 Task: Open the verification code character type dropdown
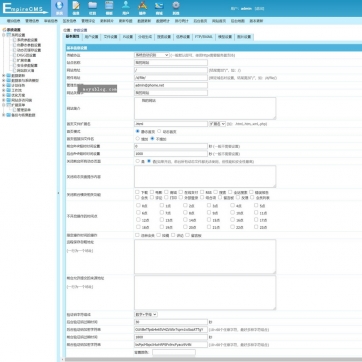[146, 314]
